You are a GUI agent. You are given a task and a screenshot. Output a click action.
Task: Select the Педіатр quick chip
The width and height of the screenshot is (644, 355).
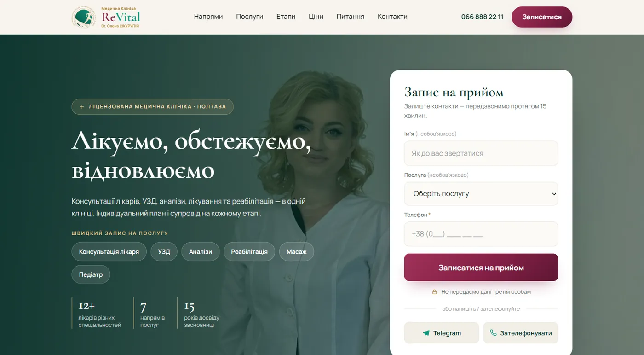tap(91, 274)
